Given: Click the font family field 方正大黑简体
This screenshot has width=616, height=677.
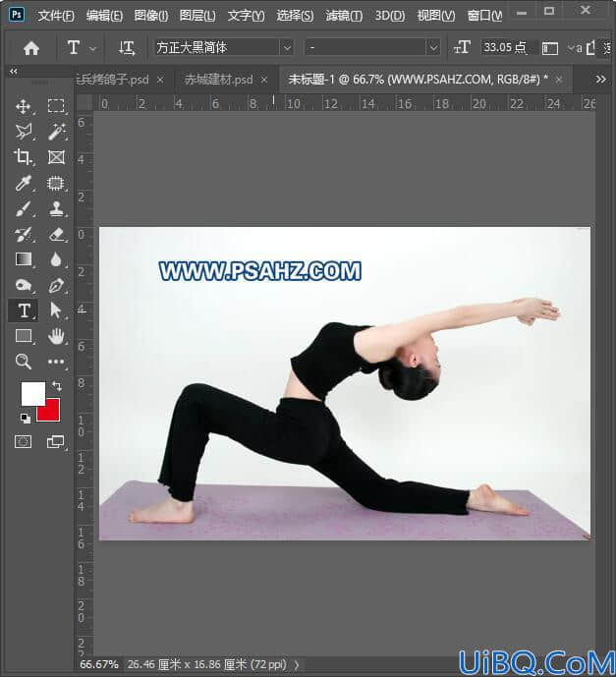Looking at the screenshot, I should [217, 47].
